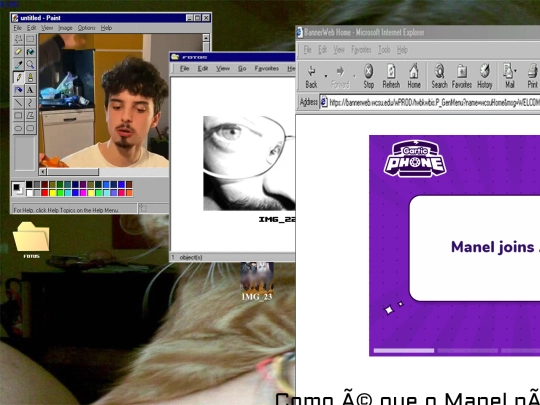The image size is (540, 405).
Task: Select the Polygon shape tool in Paint
Action: 30,116
